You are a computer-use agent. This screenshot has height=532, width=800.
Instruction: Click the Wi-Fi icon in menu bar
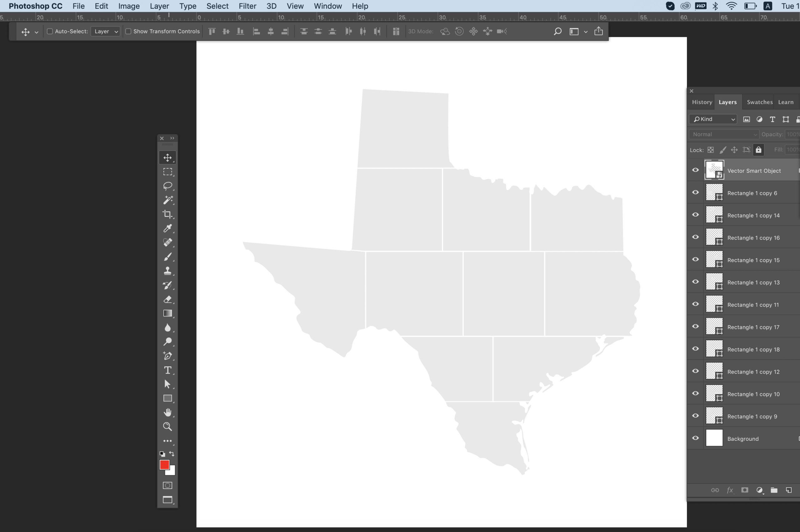pos(732,6)
